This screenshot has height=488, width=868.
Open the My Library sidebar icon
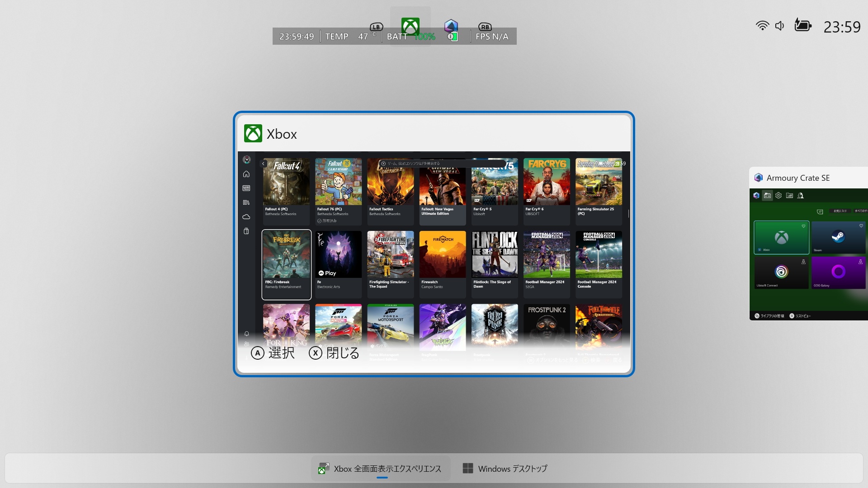tap(246, 202)
